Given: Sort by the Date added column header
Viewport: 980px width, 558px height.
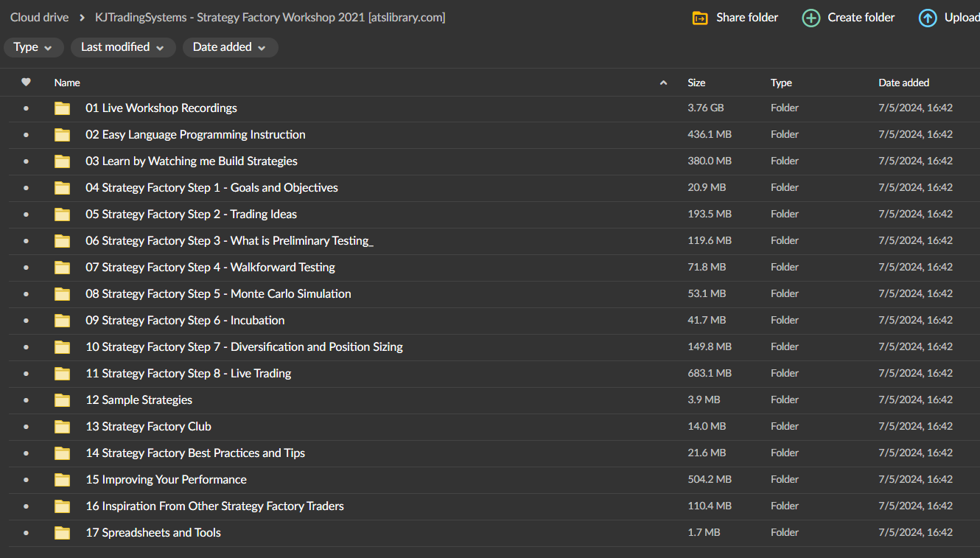Looking at the screenshot, I should click(x=903, y=83).
